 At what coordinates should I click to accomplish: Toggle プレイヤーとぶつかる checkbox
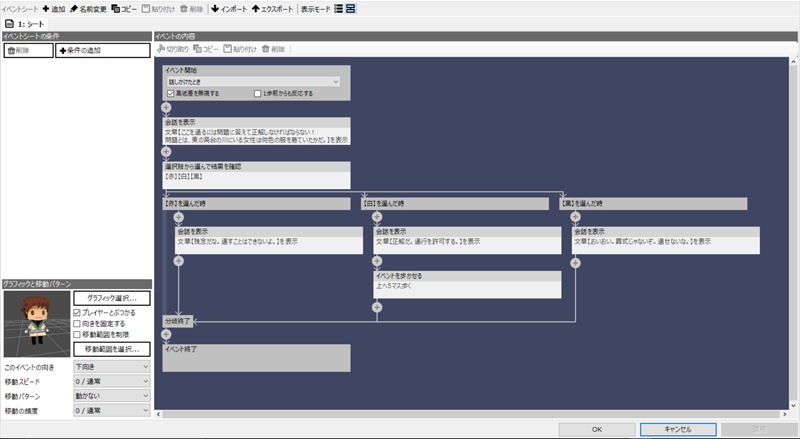[x=79, y=312]
